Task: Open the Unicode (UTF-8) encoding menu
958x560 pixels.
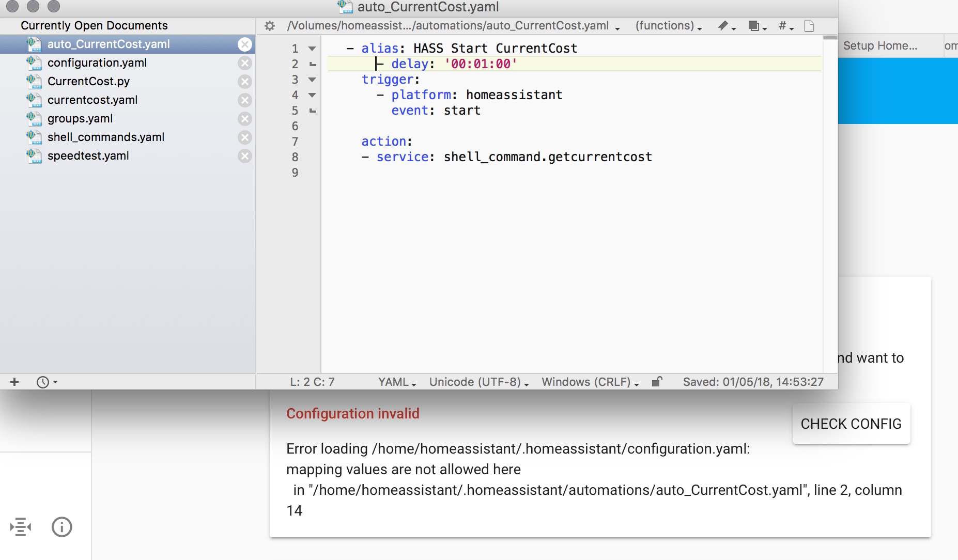Action: click(x=479, y=382)
